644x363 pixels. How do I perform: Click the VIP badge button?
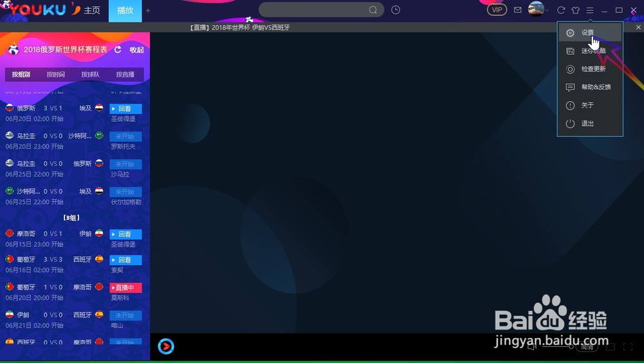coord(497,10)
